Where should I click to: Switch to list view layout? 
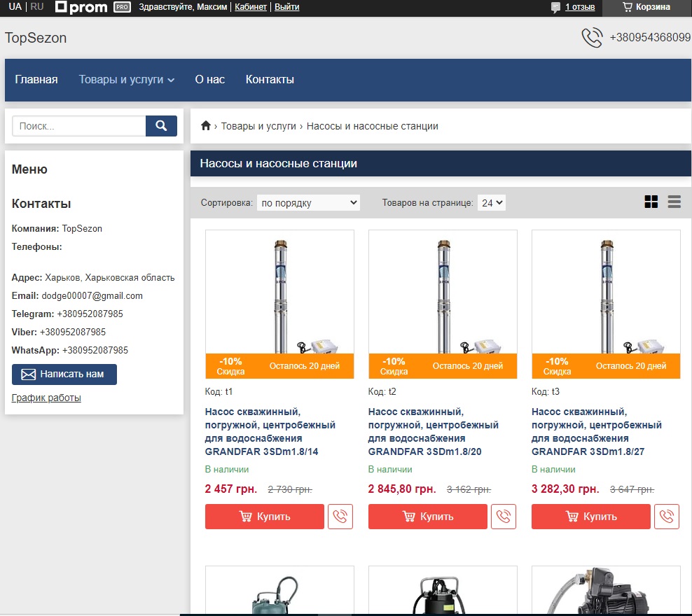pos(674,202)
